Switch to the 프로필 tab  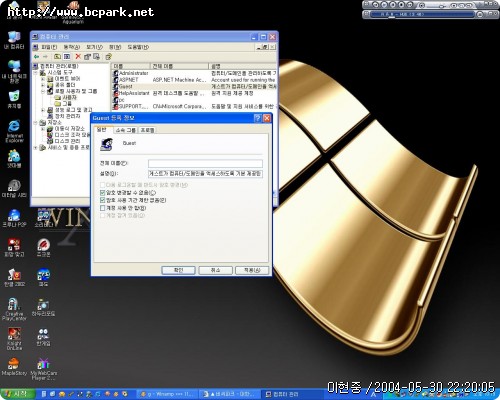tap(147, 130)
